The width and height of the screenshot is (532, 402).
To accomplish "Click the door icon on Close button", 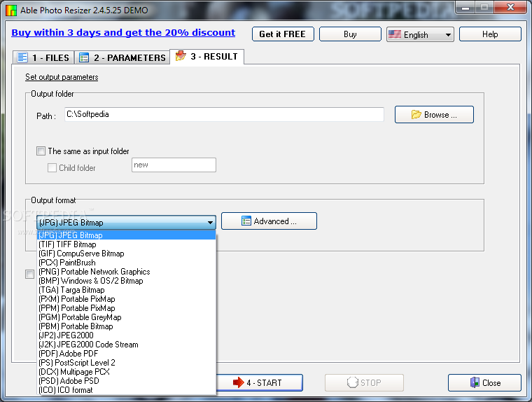I will coord(475,382).
